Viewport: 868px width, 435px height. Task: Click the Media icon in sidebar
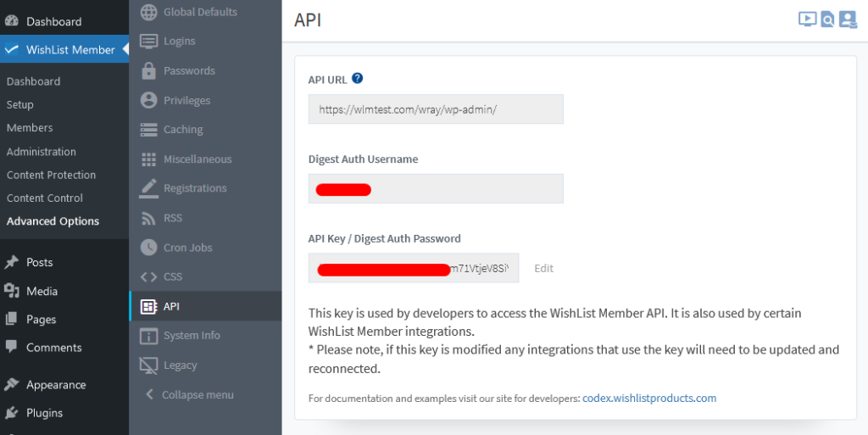click(12, 291)
